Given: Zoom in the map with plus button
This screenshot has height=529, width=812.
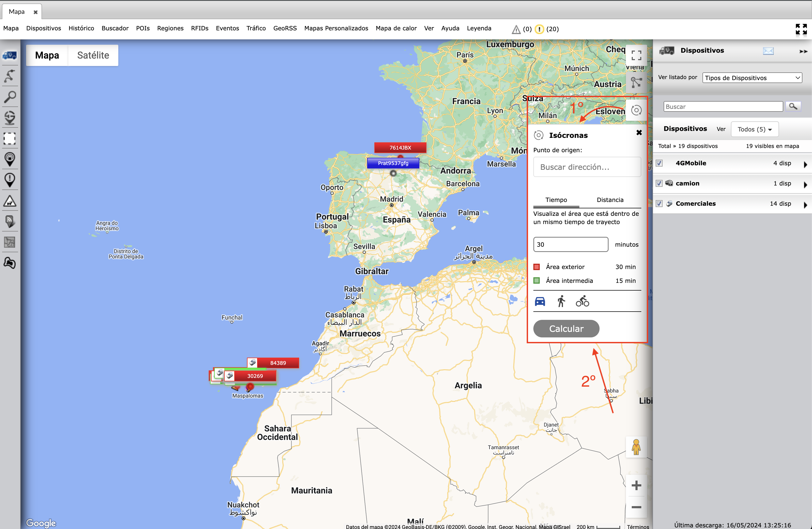Looking at the screenshot, I should click(x=636, y=485).
